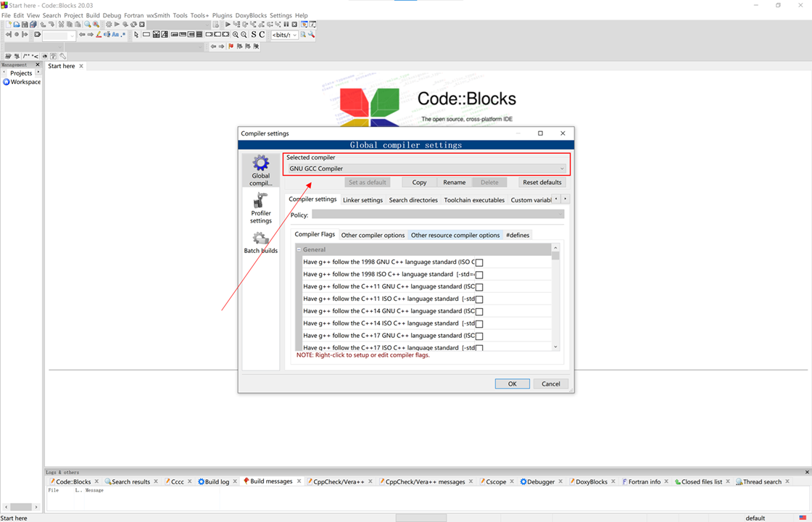Click the Build gear toolbar icon
Viewport: 812px width, 522px height.
(109, 25)
